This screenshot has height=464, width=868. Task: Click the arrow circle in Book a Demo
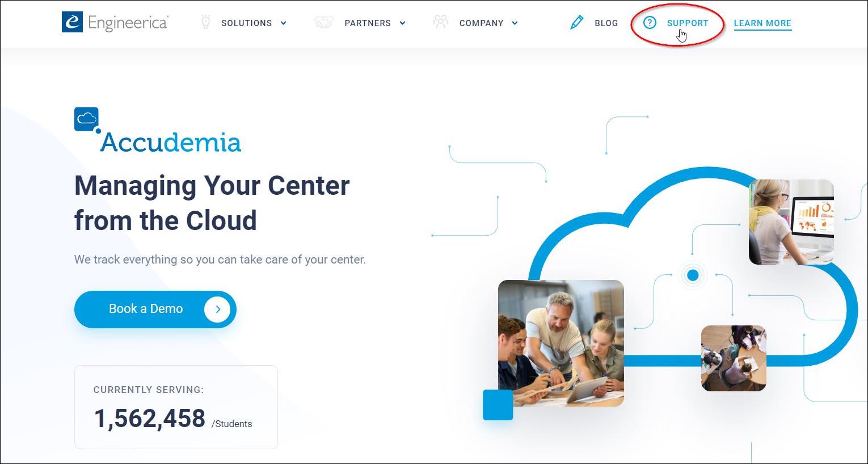pos(217,310)
